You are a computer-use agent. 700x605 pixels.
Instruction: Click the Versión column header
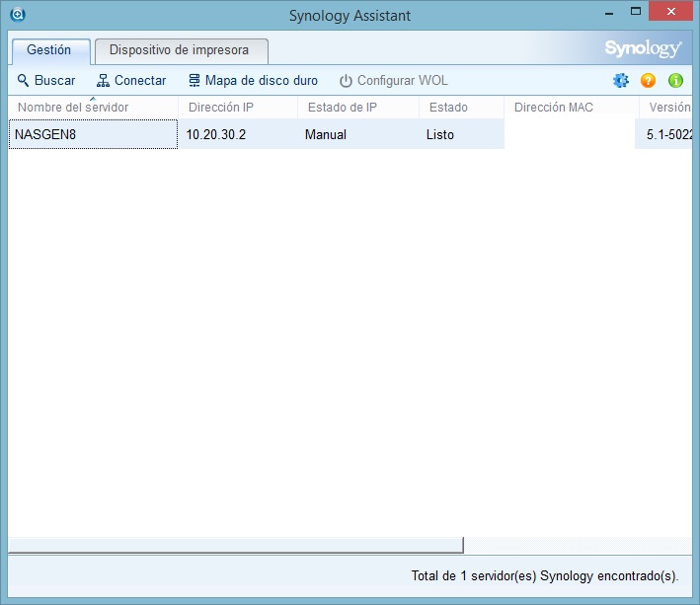(x=665, y=107)
